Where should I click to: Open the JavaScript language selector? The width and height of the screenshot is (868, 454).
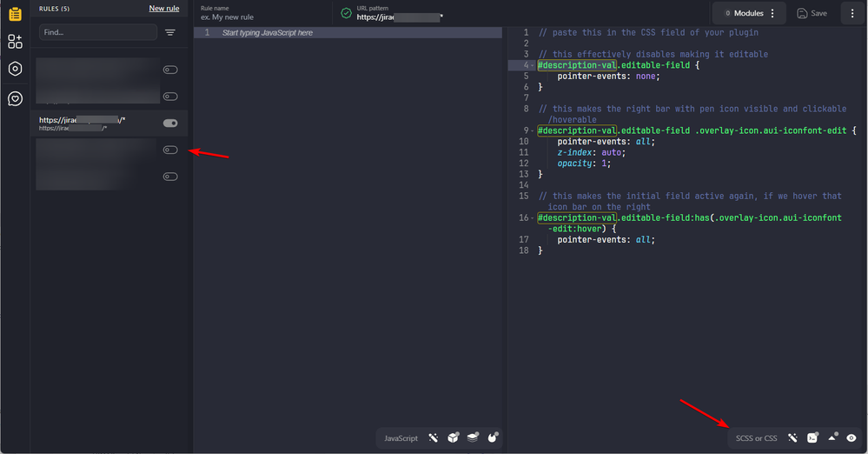click(x=401, y=438)
